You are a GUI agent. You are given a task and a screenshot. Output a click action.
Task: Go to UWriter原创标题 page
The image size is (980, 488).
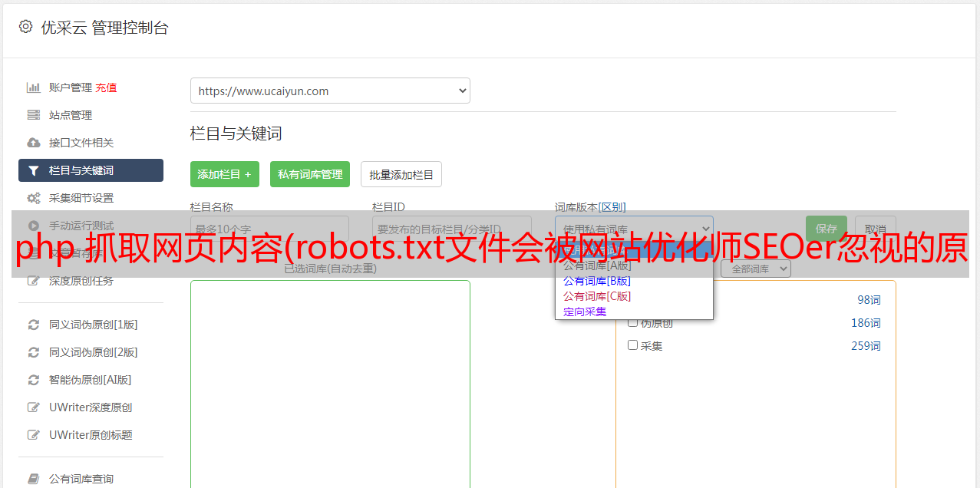(x=91, y=435)
